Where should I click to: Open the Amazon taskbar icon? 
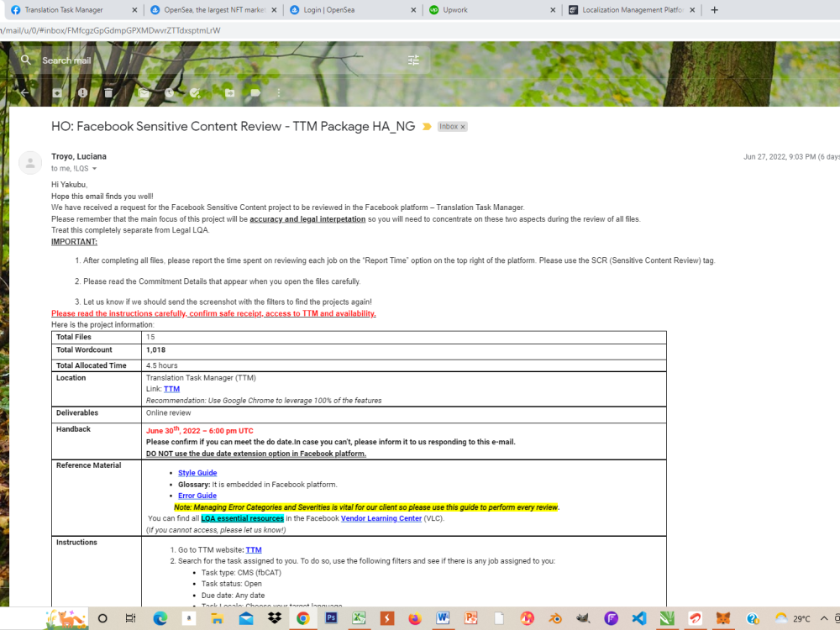coord(188,619)
